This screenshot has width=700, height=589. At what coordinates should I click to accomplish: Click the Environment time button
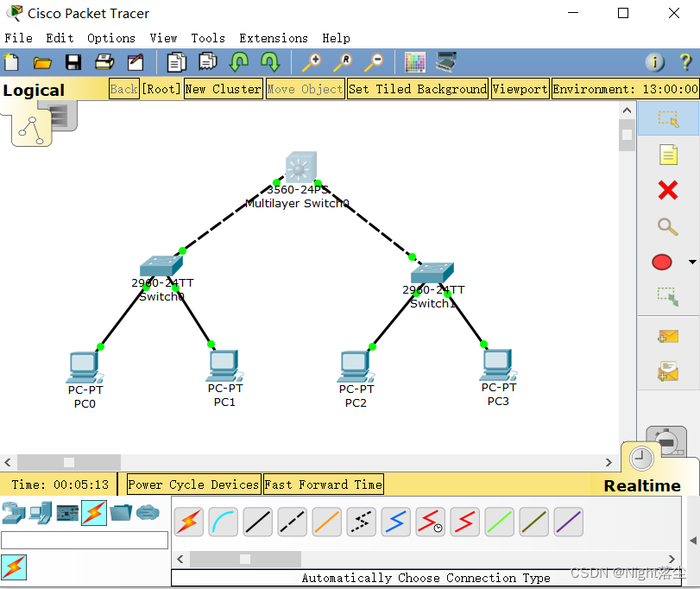click(x=626, y=89)
